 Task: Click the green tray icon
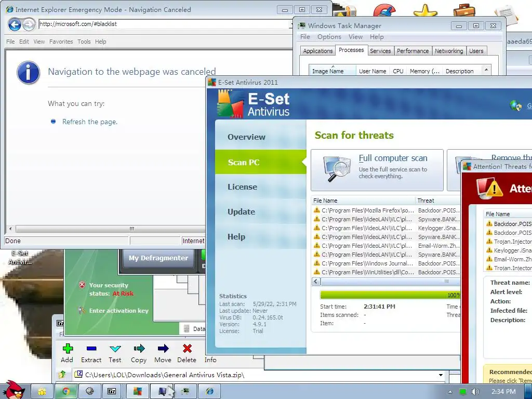(462, 392)
